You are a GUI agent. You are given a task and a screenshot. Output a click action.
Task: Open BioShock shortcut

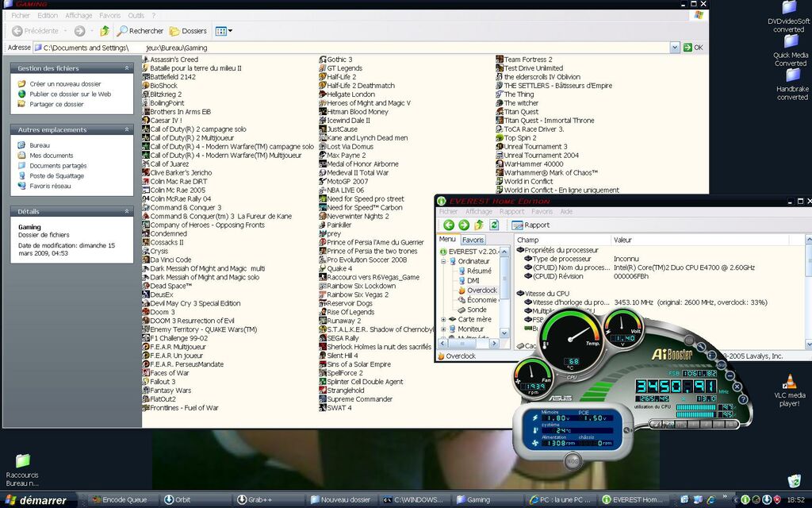tap(160, 86)
